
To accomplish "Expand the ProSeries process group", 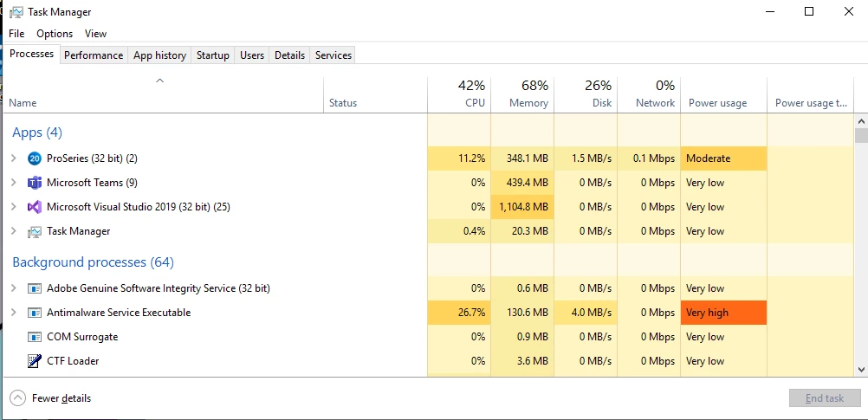I will tap(14, 158).
